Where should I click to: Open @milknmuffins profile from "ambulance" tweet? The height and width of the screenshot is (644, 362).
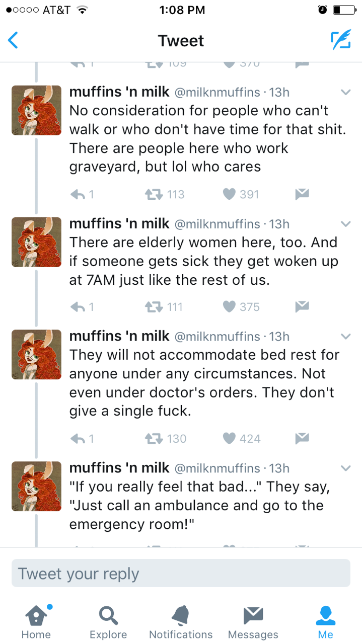[36, 486]
